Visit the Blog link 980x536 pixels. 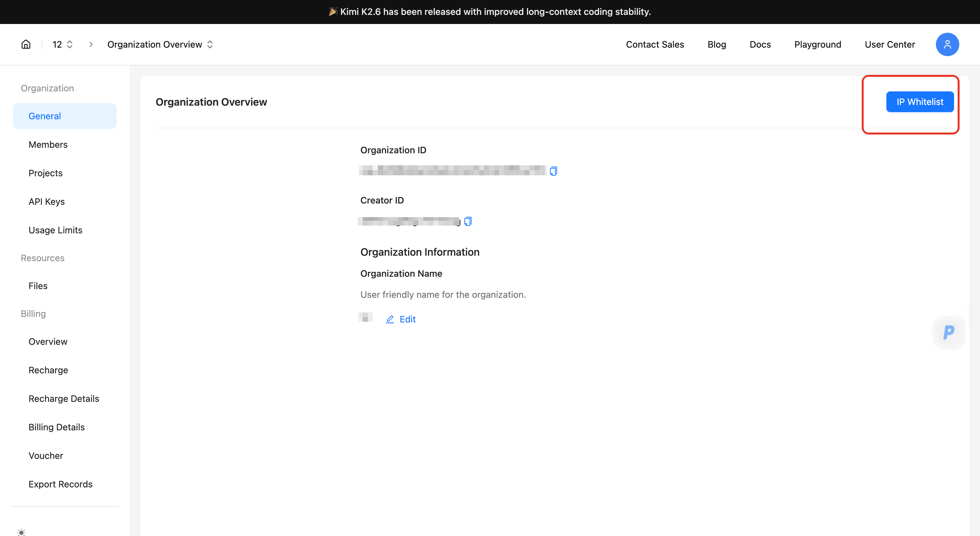click(717, 44)
